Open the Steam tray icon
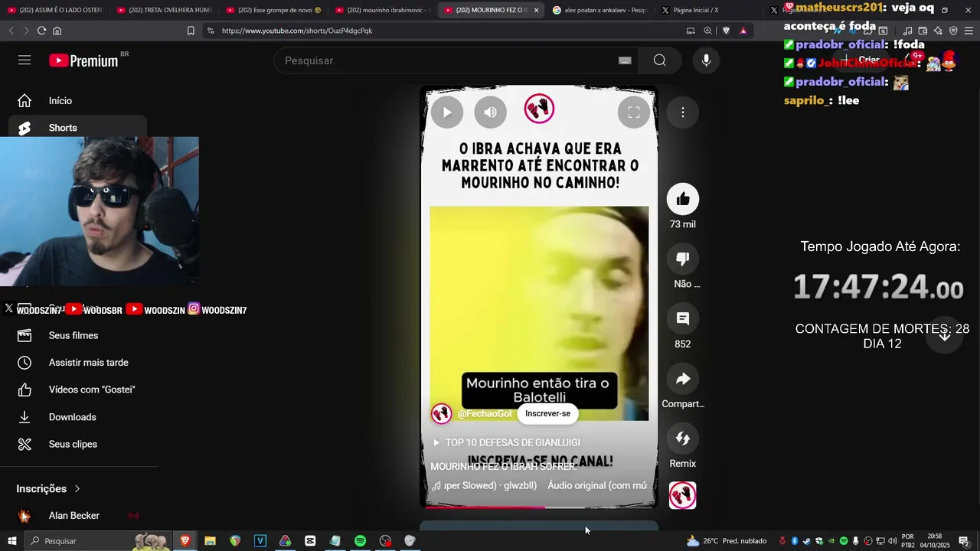980x551 pixels. pyautogui.click(x=806, y=541)
